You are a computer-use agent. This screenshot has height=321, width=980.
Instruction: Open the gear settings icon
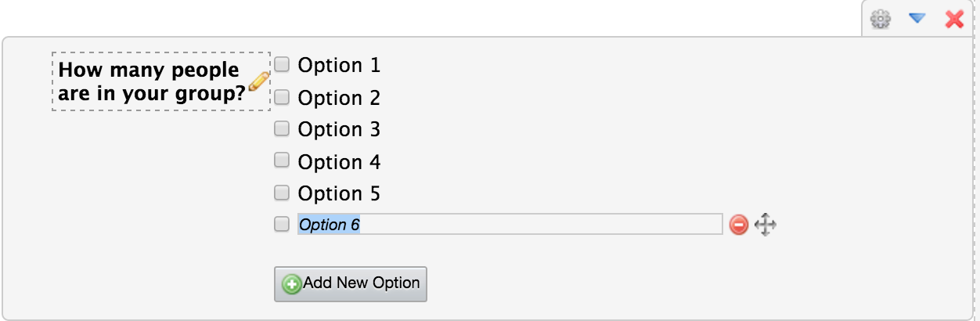pyautogui.click(x=881, y=20)
